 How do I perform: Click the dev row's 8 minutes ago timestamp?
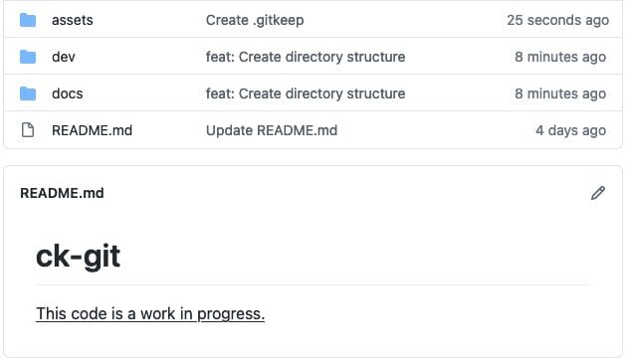[560, 57]
